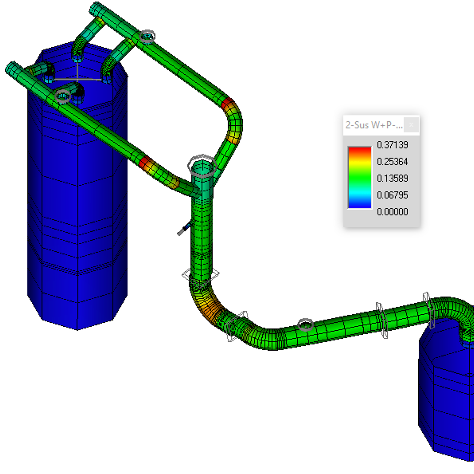Select the small branch stub on the vertical pipe
The image size is (474, 474).
(184, 229)
